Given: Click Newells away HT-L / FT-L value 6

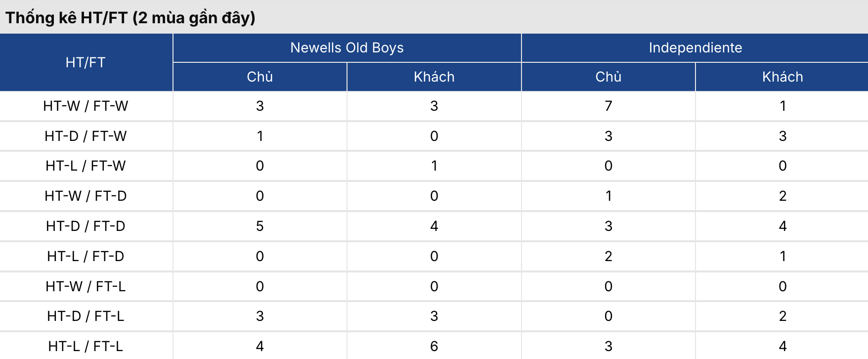Looking at the screenshot, I should (x=434, y=346).
